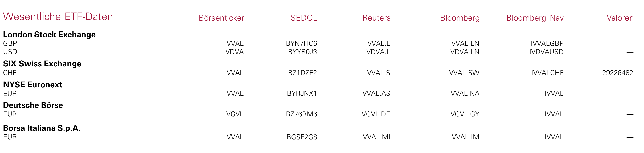This screenshot has width=644, height=153.
Task: Select the Reuters column header
Action: (x=376, y=18)
